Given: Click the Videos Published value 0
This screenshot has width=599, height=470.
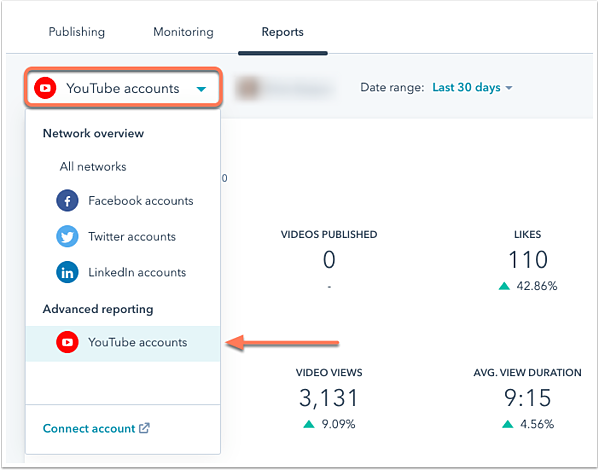Looking at the screenshot, I should point(329,260).
